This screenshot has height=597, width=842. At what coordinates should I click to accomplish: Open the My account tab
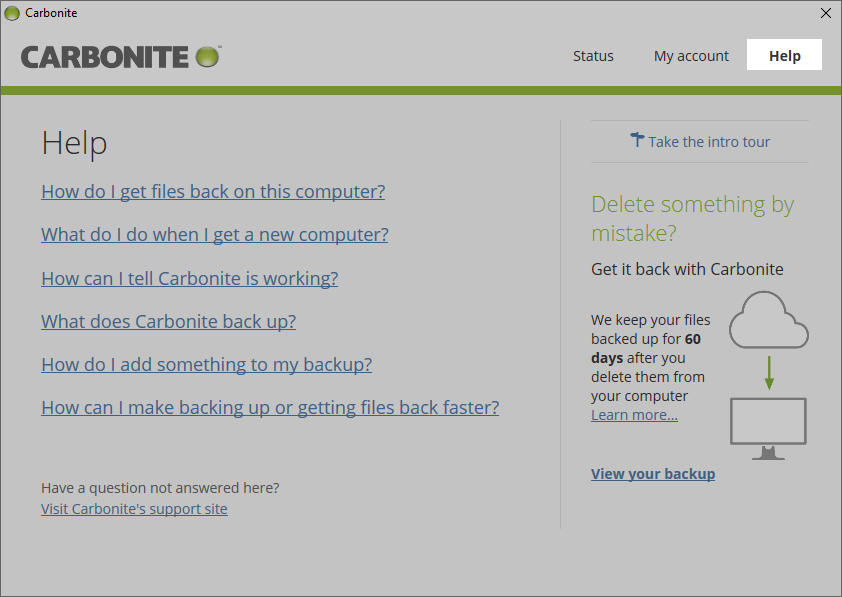coord(691,56)
